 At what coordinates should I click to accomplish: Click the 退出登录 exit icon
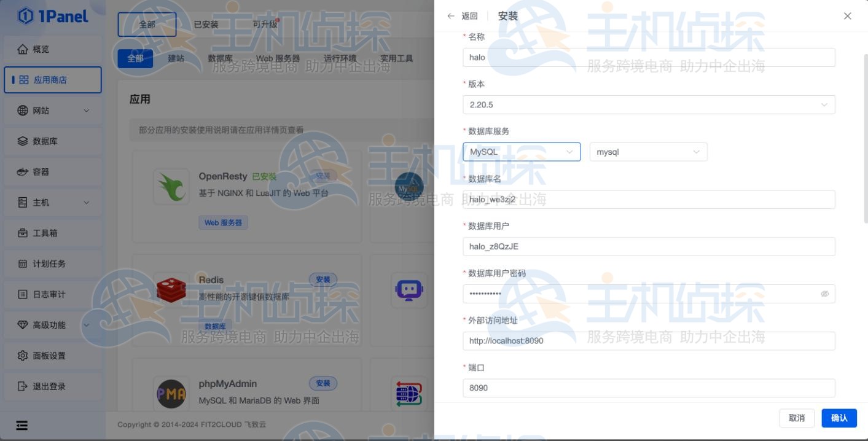tap(23, 386)
